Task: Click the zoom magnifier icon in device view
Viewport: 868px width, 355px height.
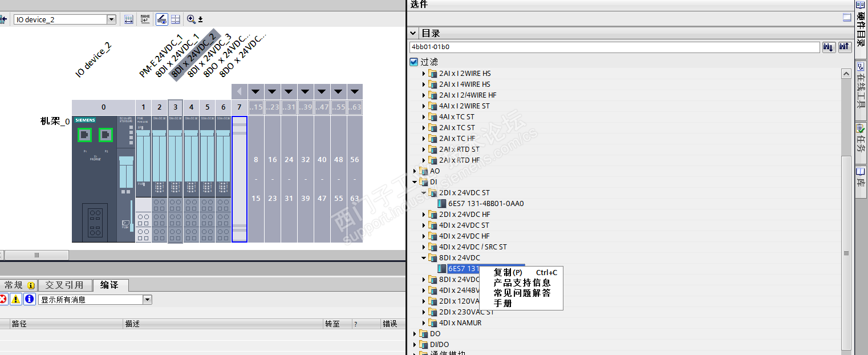Action: click(x=191, y=19)
